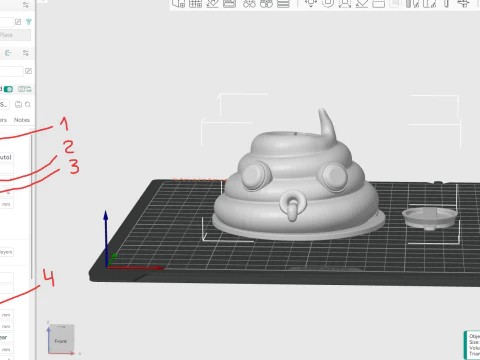Select the Support painting tool
This screenshot has width=480, height=360.
(412, 3)
